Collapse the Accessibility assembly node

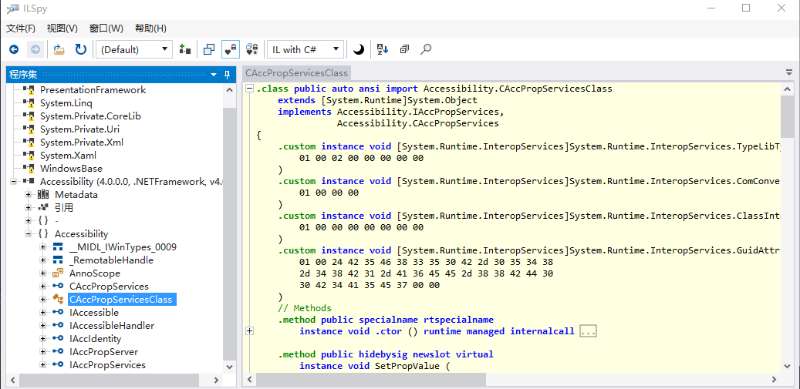pyautogui.click(x=14, y=182)
